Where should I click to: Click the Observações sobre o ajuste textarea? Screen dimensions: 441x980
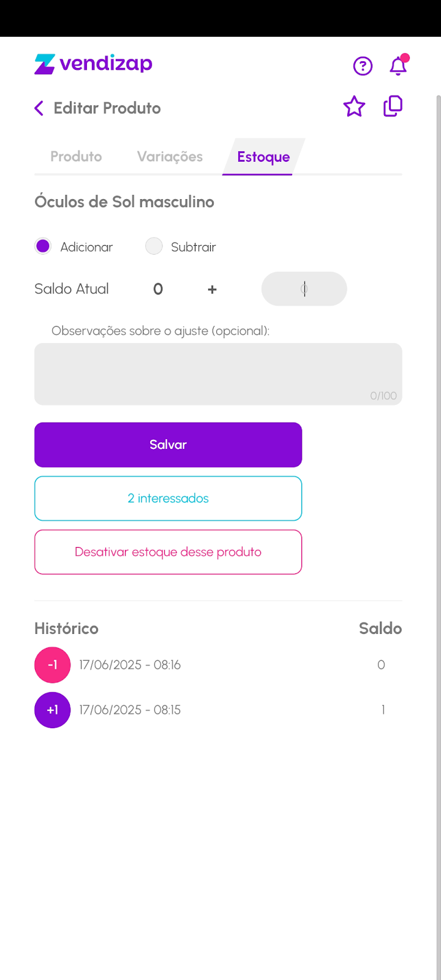pyautogui.click(x=218, y=374)
